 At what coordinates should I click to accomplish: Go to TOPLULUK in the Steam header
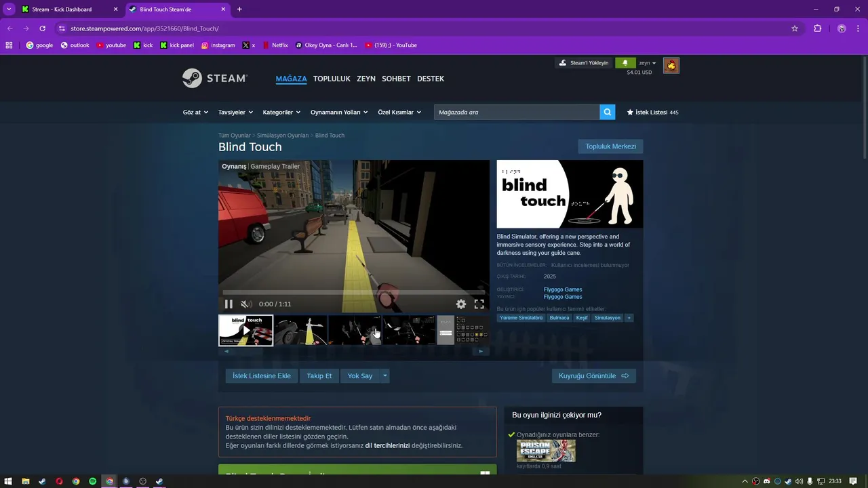pyautogui.click(x=332, y=79)
